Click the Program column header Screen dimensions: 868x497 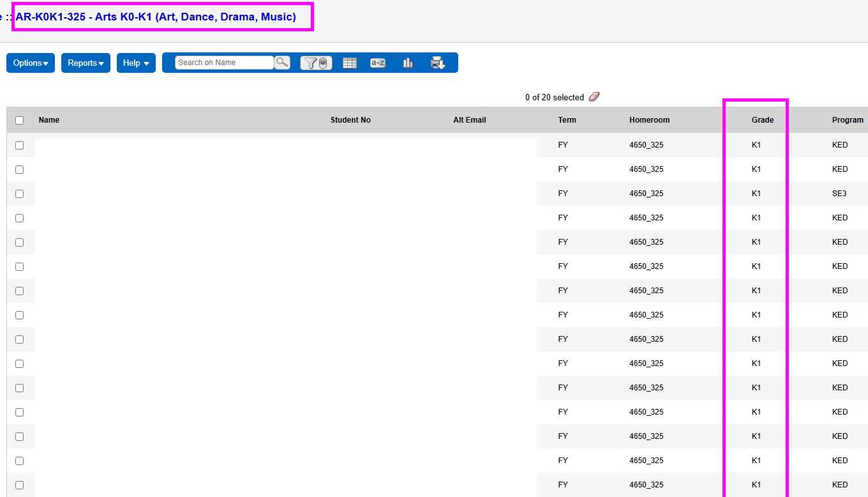(x=847, y=120)
